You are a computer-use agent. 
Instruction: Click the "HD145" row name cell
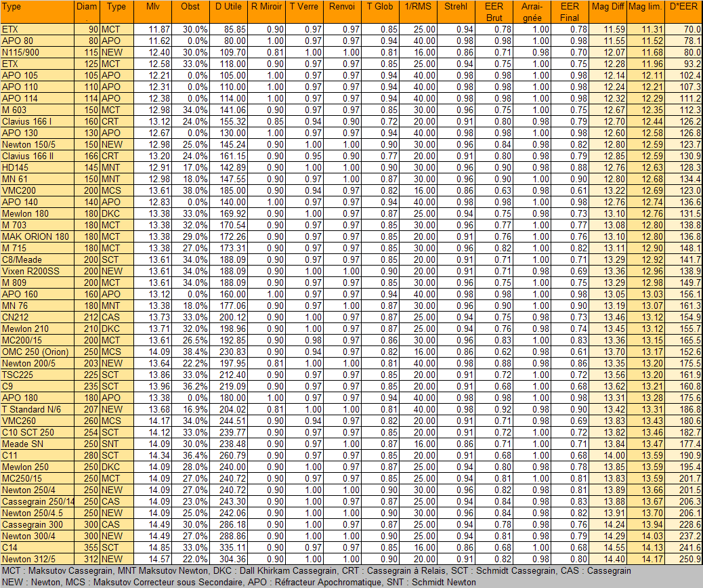(x=37, y=167)
